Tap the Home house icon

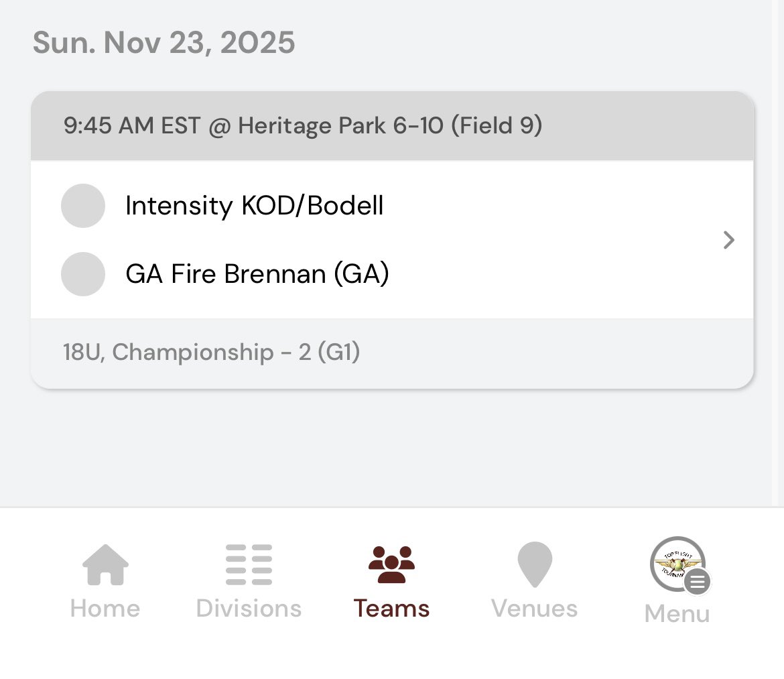105,564
